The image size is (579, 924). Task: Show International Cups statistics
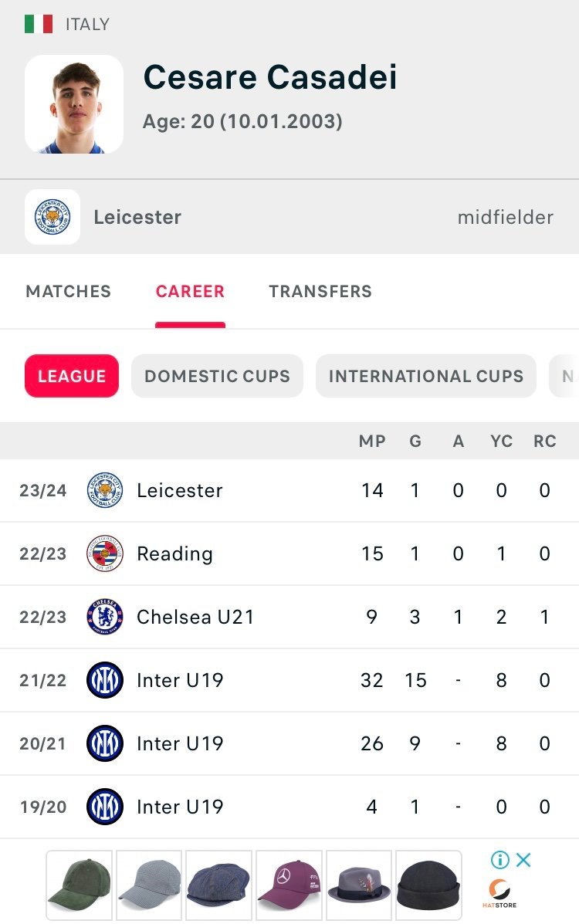coord(425,376)
